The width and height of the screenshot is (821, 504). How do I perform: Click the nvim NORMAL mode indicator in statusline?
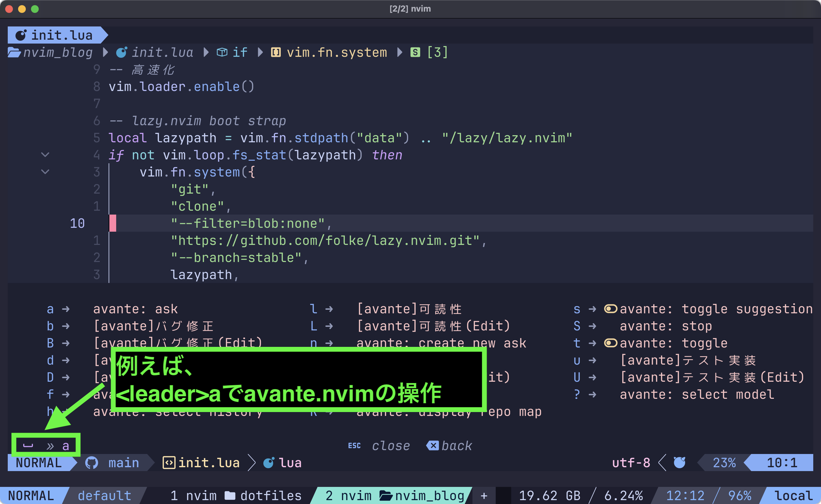point(39,463)
